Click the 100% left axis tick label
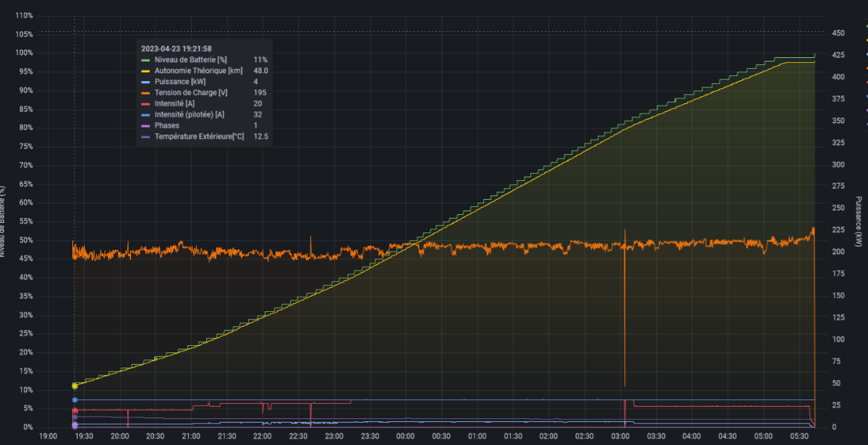 (x=24, y=53)
